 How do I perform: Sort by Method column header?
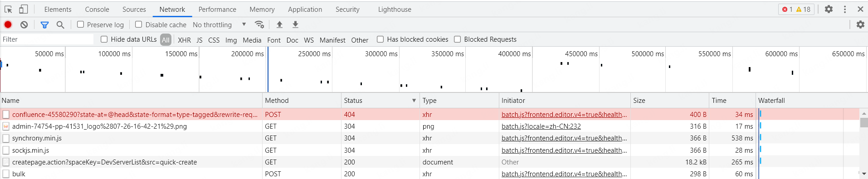pyautogui.click(x=302, y=101)
